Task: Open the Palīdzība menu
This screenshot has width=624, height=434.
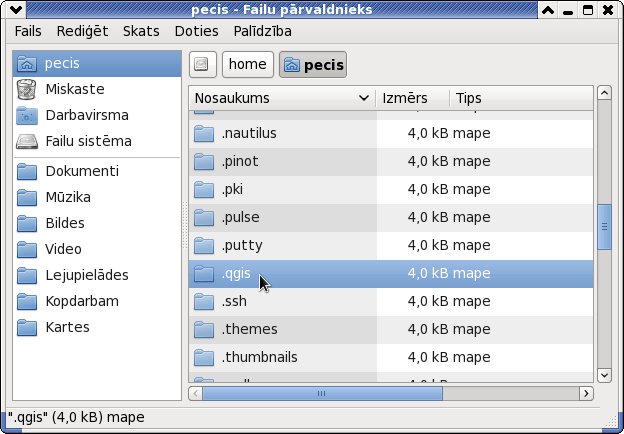Action: (x=262, y=31)
